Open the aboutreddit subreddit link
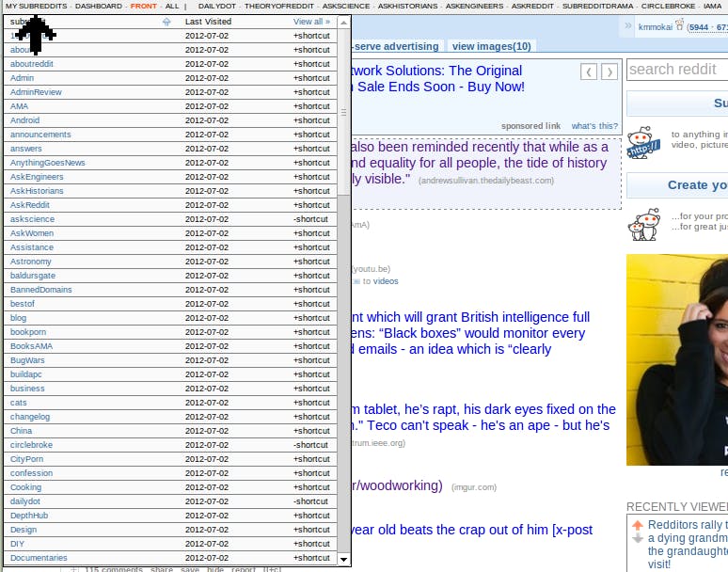Screen dimensions: 728x572 tap(32, 64)
